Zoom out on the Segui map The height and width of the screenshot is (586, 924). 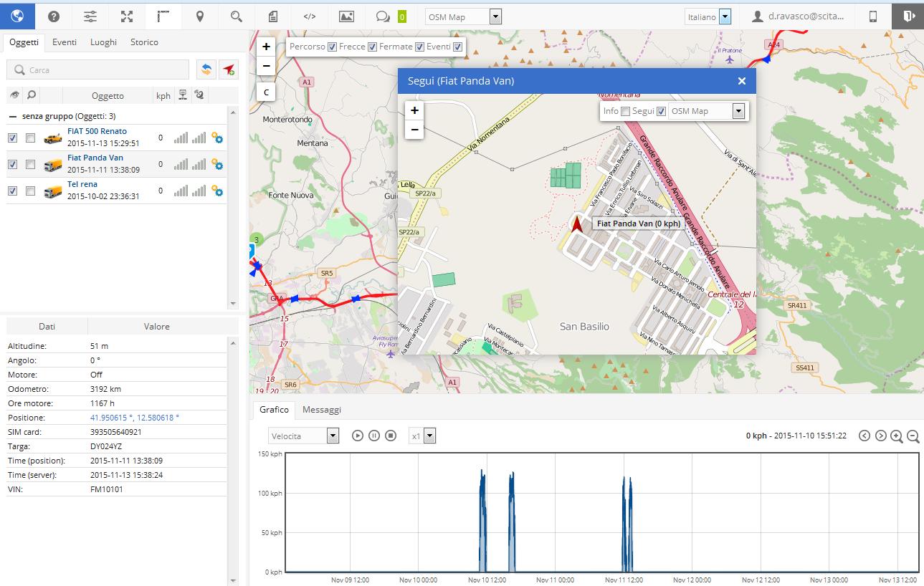(x=414, y=130)
